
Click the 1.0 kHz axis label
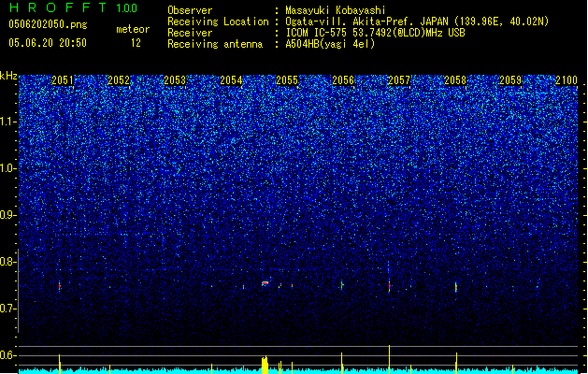[7, 169]
